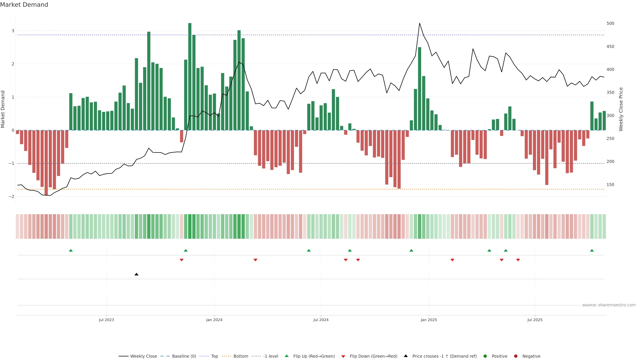Click the source: sharemaestro.com text

[x=609, y=305]
